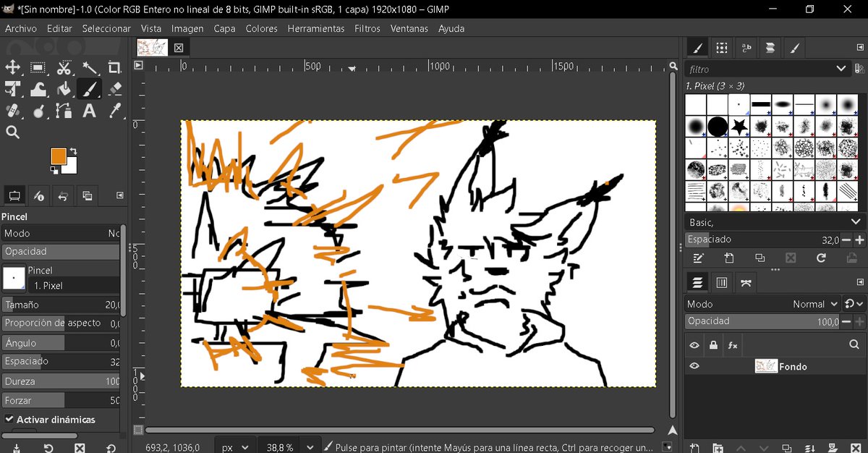
Task: Adjust the Dureza hardness slider
Action: 61,381
